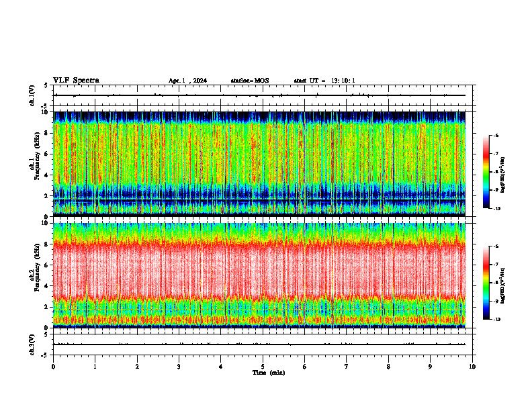Click the ch.2 color bar PSD unit label
This screenshot has width=532, height=411.
[x=503, y=285]
